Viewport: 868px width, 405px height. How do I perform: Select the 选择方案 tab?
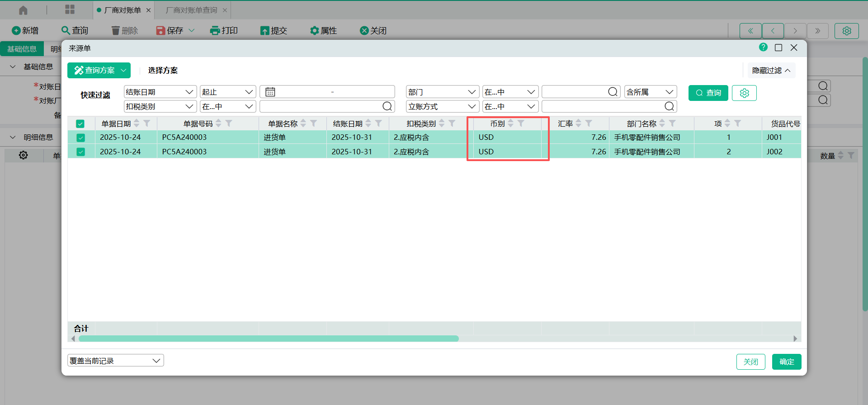click(x=163, y=71)
